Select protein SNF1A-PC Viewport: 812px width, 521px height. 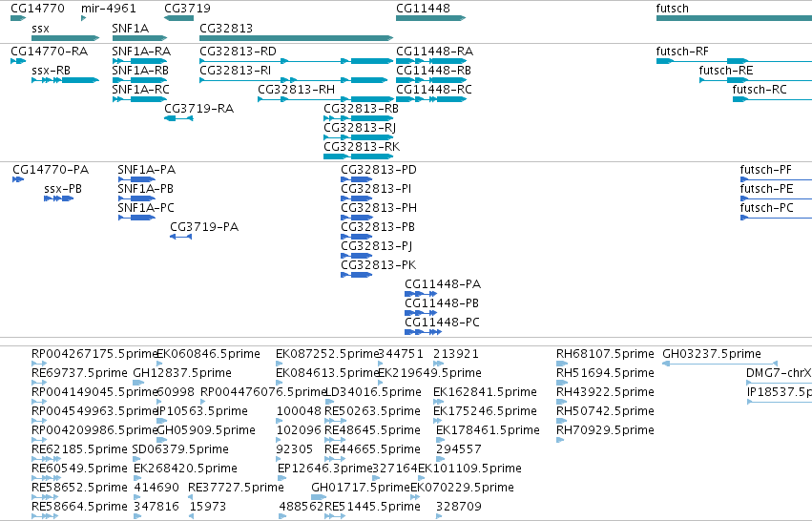click(x=136, y=218)
